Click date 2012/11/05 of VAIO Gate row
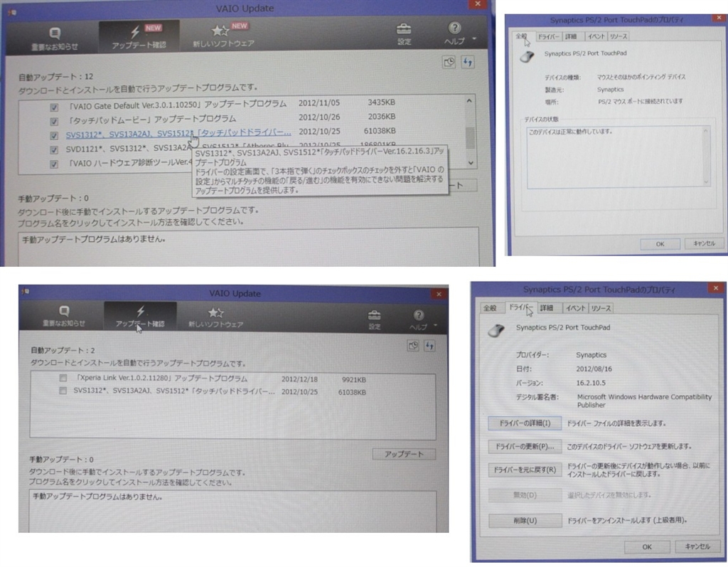 (x=319, y=102)
